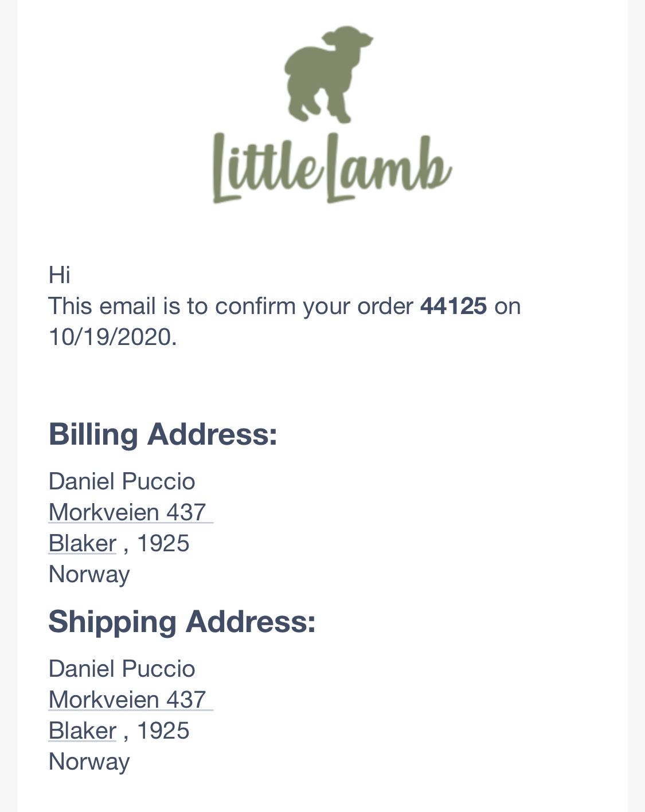Click Norway in the billing address
The image size is (645, 812).
click(89, 575)
